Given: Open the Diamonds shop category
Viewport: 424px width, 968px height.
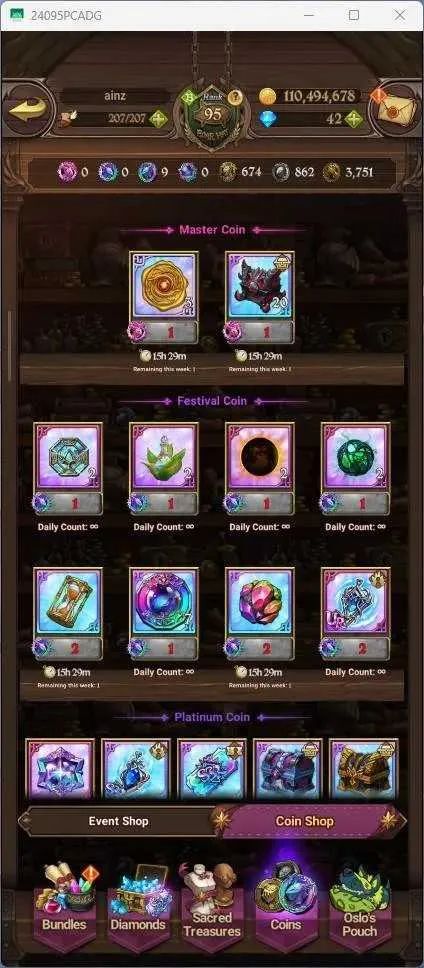Looking at the screenshot, I should point(138,908).
